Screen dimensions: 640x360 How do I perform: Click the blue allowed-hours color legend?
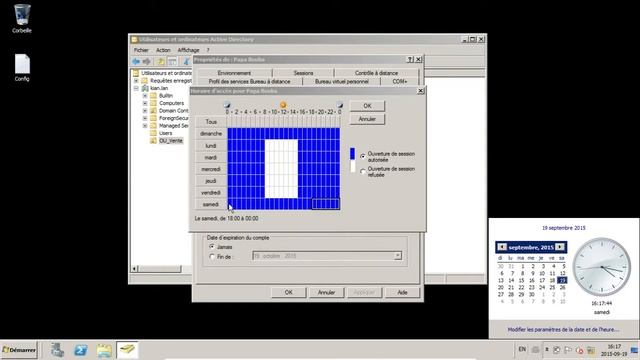point(353,153)
